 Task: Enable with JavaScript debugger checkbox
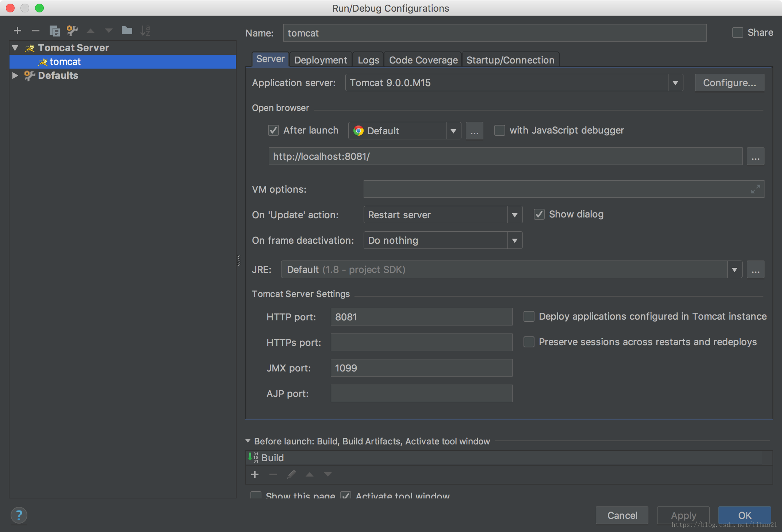499,130
